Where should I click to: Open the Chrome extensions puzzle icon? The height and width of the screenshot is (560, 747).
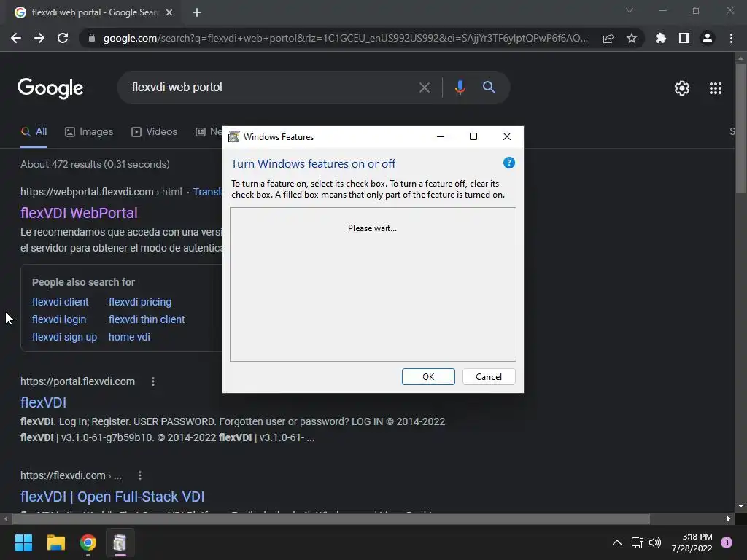pyautogui.click(x=661, y=38)
